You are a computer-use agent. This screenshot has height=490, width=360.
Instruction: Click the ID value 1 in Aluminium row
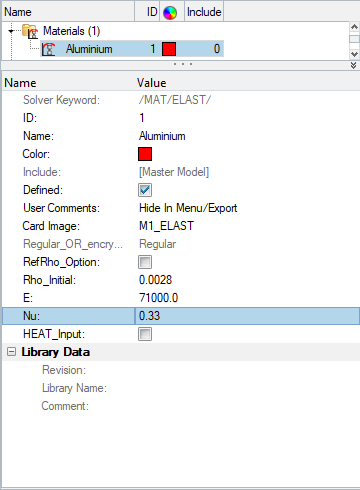pos(153,49)
